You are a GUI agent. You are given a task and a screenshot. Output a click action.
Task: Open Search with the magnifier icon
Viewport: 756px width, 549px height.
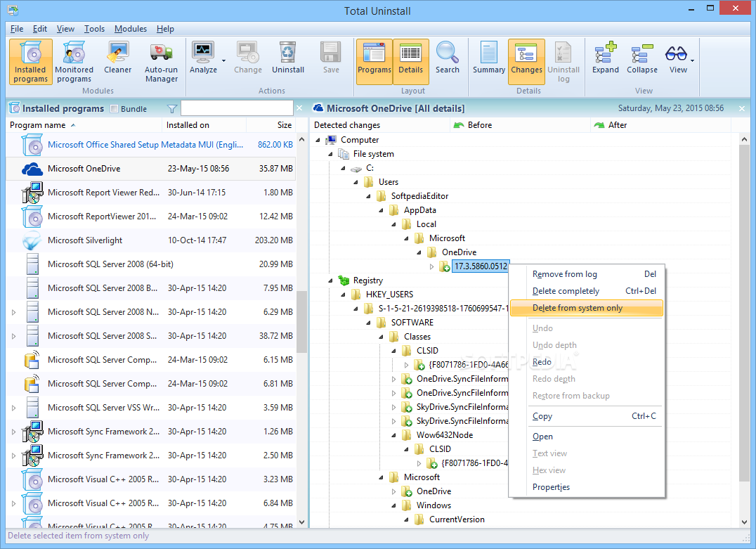pyautogui.click(x=448, y=52)
